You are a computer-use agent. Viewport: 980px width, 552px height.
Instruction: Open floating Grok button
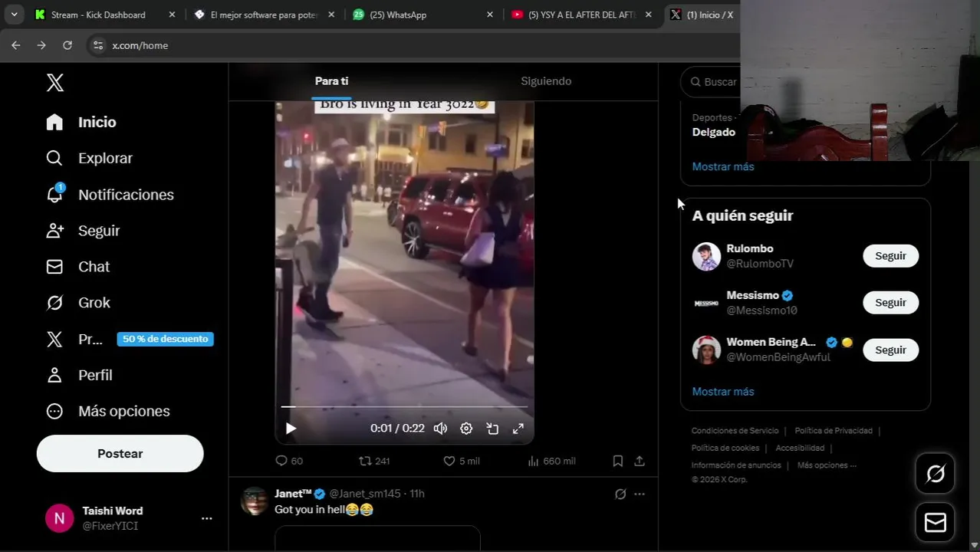point(936,474)
